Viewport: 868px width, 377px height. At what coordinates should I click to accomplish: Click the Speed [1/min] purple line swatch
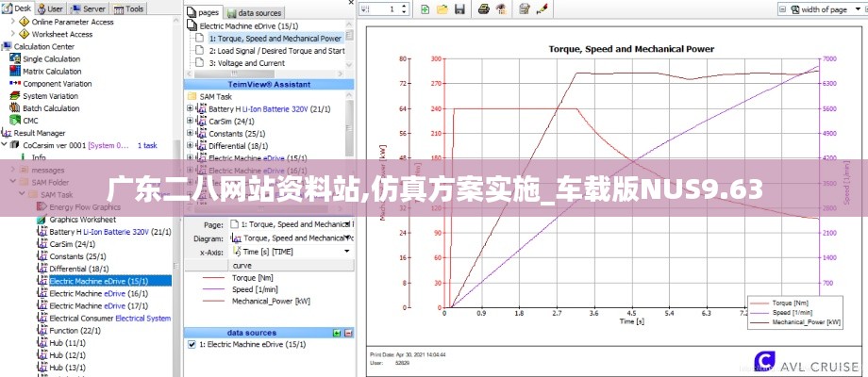pyautogui.click(x=213, y=289)
